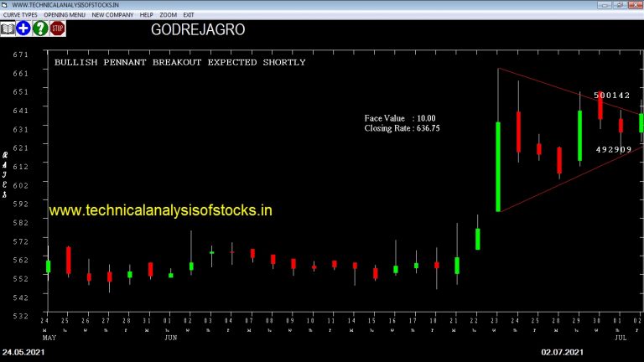Viewport: 644px width, 362px height.
Task: Open the CURVE TYPES menu
Action: (20, 15)
